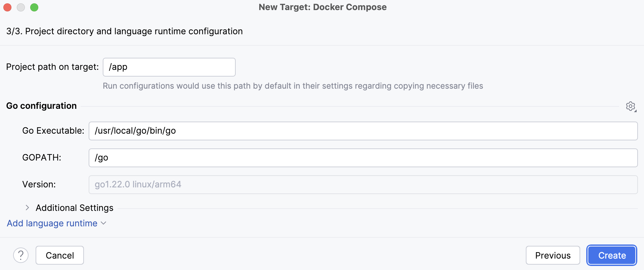
Task: Click the help question mark icon
Action: [x=21, y=255]
